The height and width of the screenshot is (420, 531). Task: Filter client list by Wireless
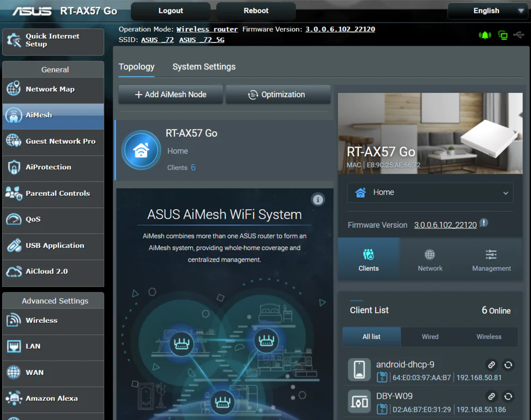[x=489, y=337]
